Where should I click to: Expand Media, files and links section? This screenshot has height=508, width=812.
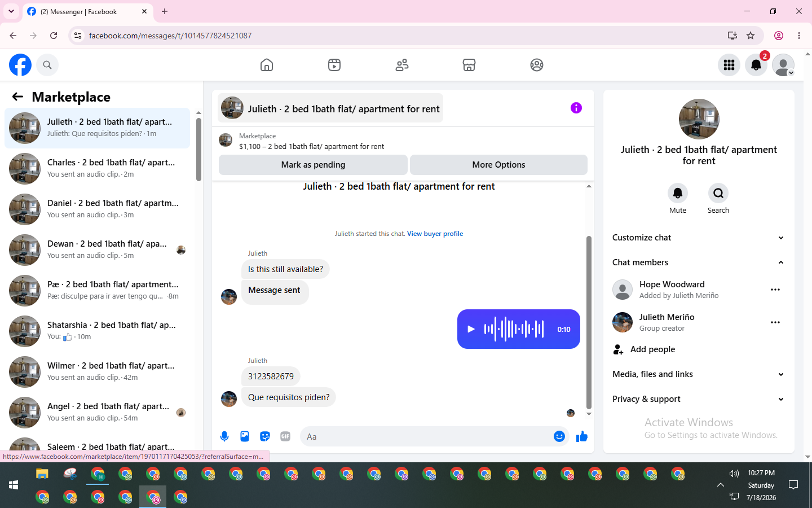(x=699, y=374)
